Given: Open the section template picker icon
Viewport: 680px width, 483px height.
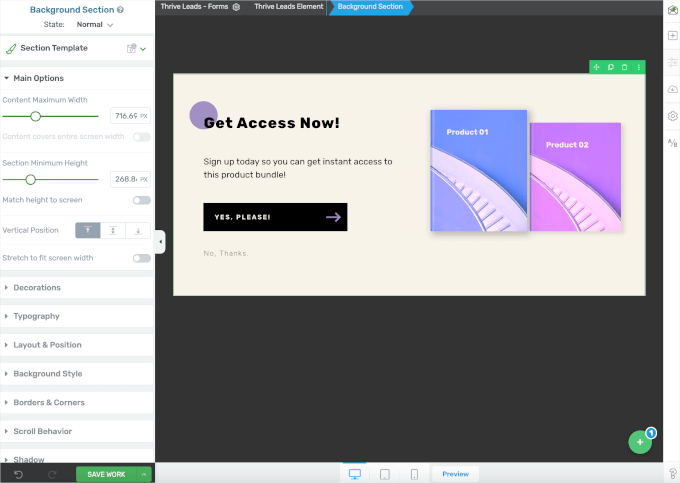Looking at the screenshot, I should 131,48.
